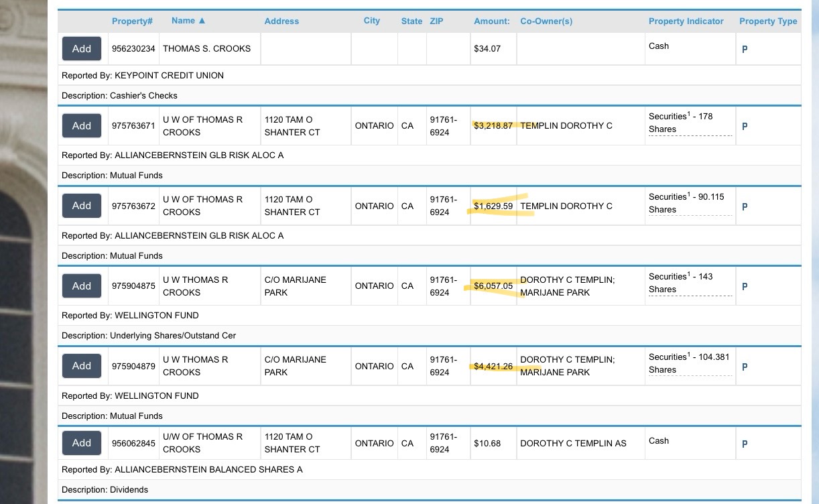Sort by Name column header
This screenshot has height=504, width=819.
pyautogui.click(x=188, y=21)
